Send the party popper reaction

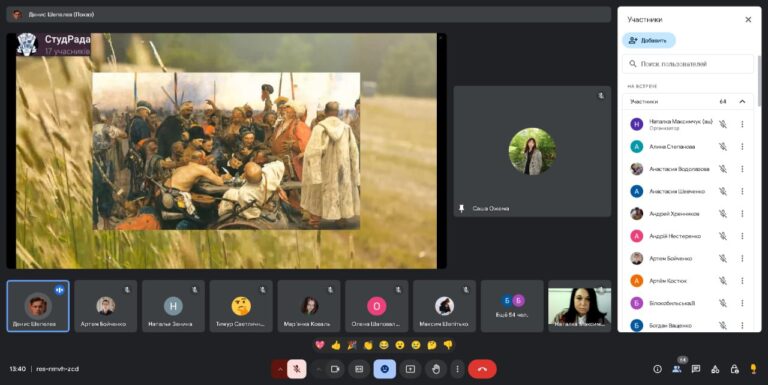[352, 345]
